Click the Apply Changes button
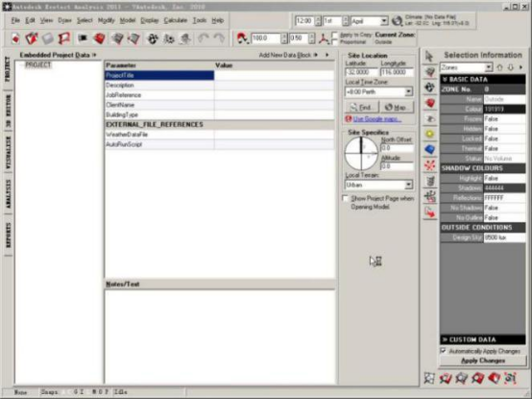 (x=483, y=361)
